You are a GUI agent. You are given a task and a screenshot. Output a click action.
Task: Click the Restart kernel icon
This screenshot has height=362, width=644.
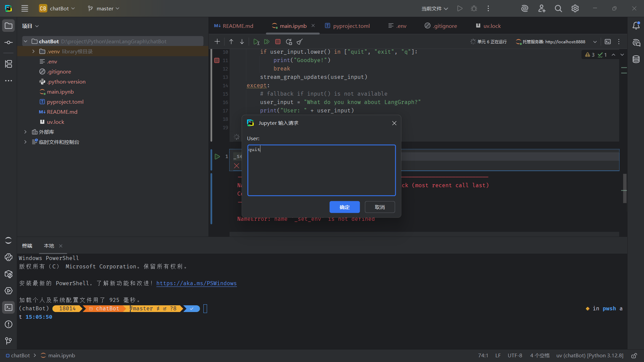pyautogui.click(x=289, y=42)
